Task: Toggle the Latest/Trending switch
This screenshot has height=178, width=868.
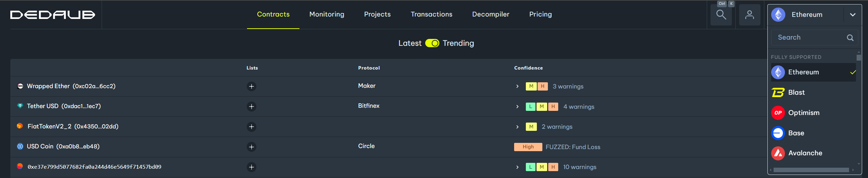Action: click(x=432, y=43)
